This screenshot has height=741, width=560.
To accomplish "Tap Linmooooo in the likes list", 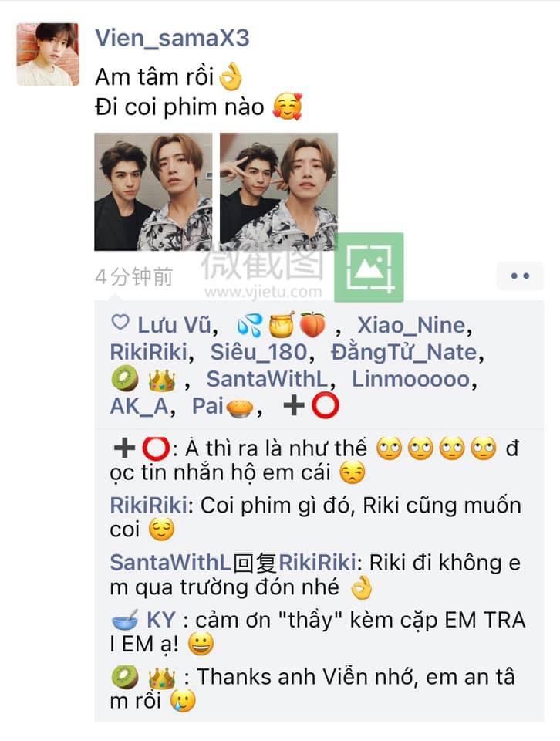I will coord(411,379).
